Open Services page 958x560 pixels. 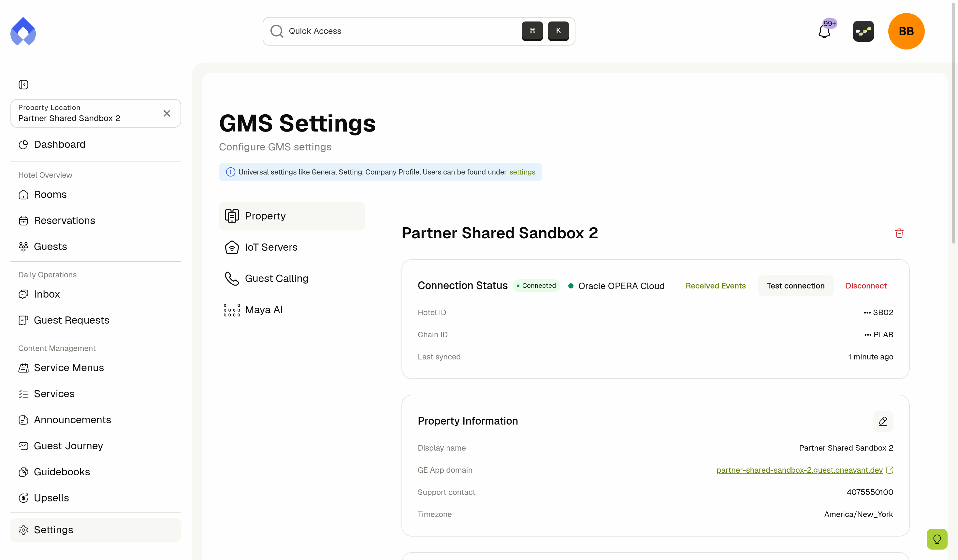(x=95, y=394)
